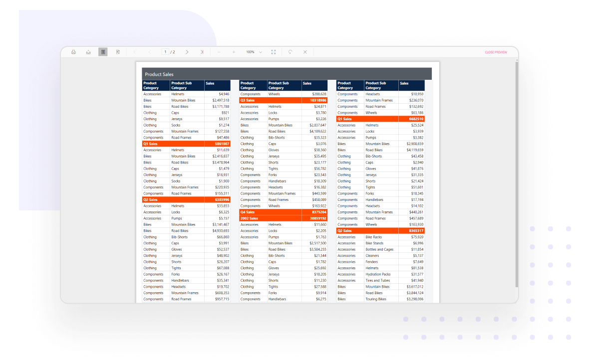The image size is (589, 364).
Task: Click the fit-to-page fullscreen icon
Action: [274, 52]
